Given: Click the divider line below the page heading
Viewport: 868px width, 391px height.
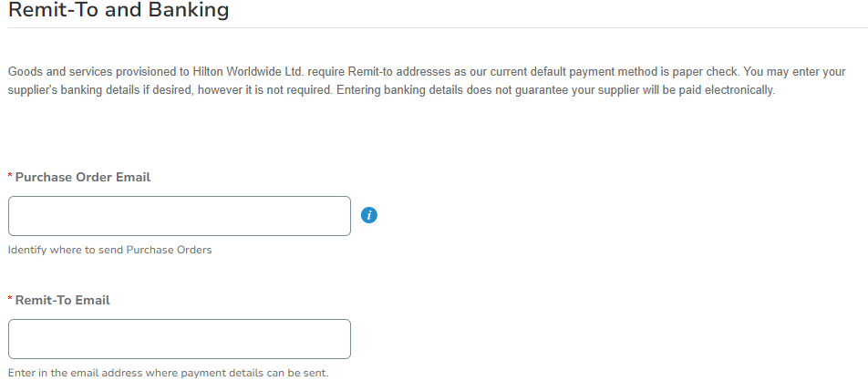Looking at the screenshot, I should pyautogui.click(x=434, y=28).
